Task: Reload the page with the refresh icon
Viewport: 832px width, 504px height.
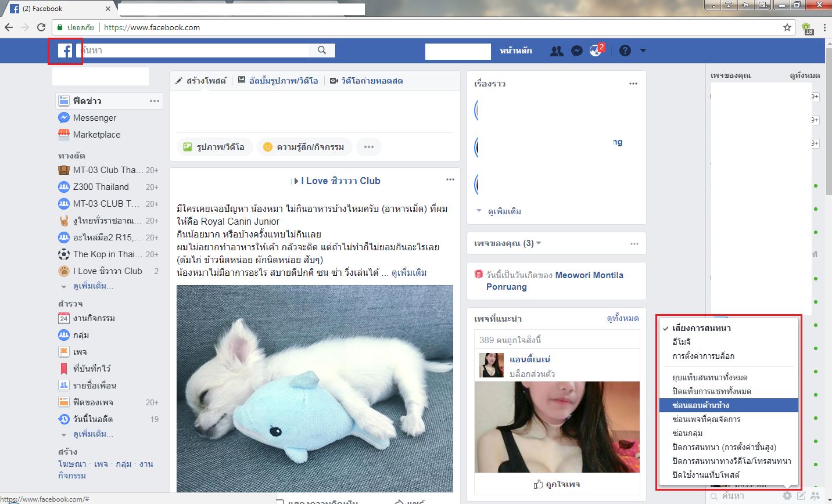Action: point(41,27)
